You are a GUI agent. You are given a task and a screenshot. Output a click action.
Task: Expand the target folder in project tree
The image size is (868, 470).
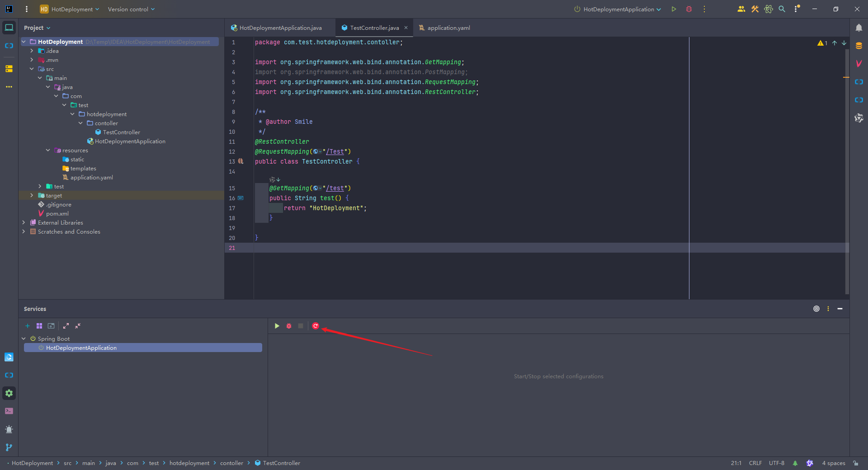click(32, 195)
